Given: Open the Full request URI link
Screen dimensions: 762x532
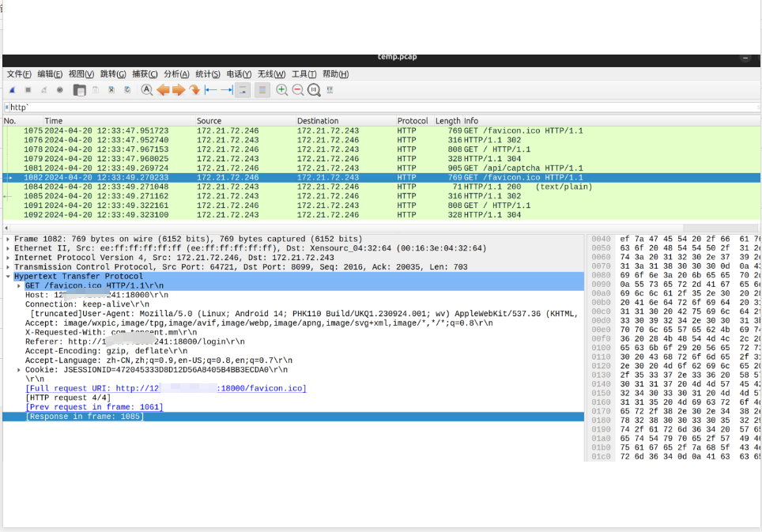Looking at the screenshot, I should pyautogui.click(x=166, y=388).
